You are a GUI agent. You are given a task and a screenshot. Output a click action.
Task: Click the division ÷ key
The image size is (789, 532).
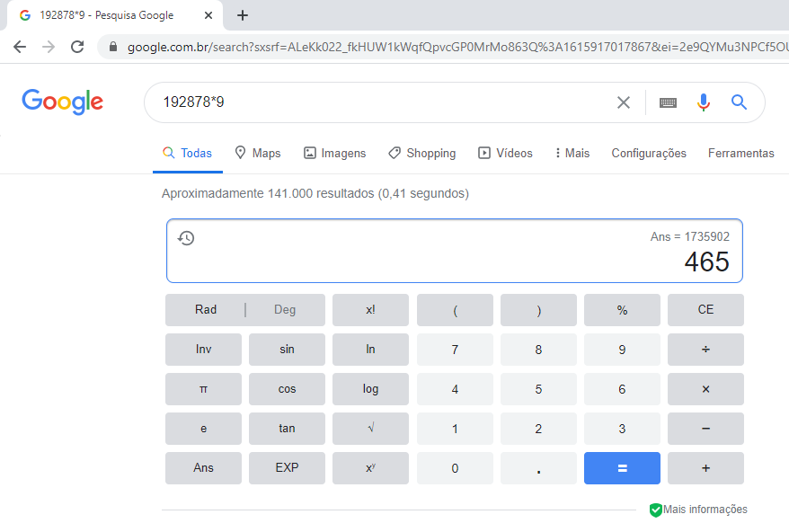[x=705, y=350]
